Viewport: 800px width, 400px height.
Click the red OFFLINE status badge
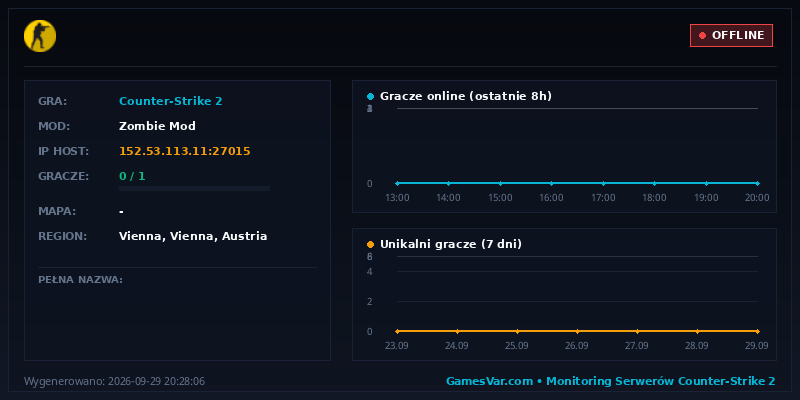click(731, 35)
